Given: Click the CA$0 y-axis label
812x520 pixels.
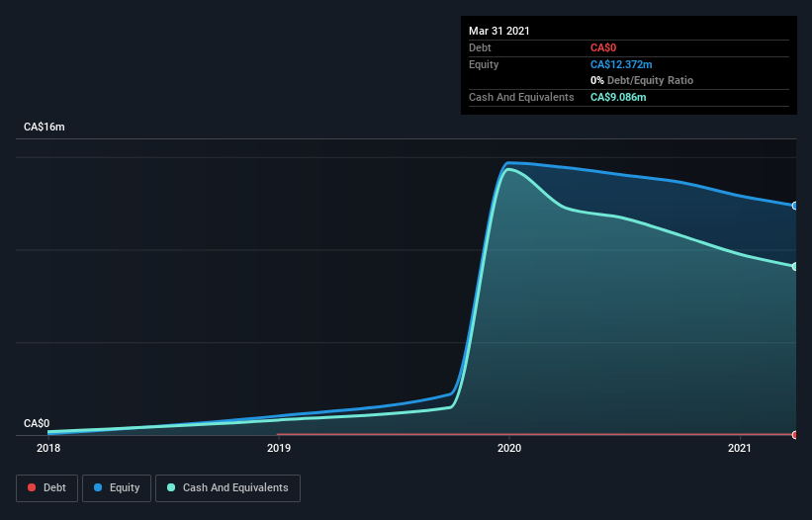Looking at the screenshot, I should 37,423.
